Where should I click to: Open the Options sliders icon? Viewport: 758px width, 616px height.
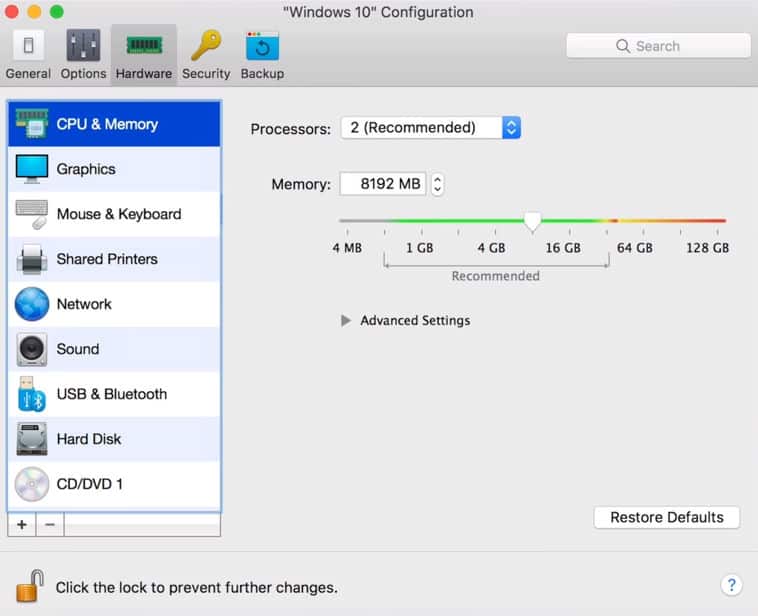[83, 45]
